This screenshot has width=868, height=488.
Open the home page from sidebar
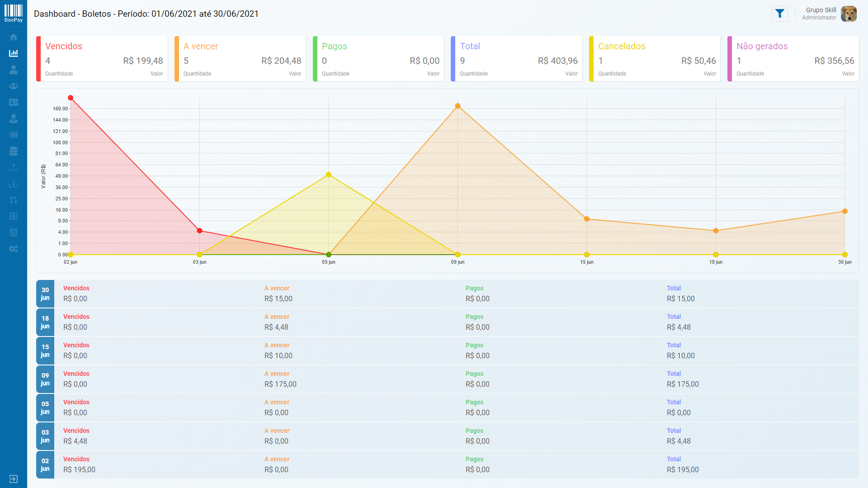click(14, 37)
